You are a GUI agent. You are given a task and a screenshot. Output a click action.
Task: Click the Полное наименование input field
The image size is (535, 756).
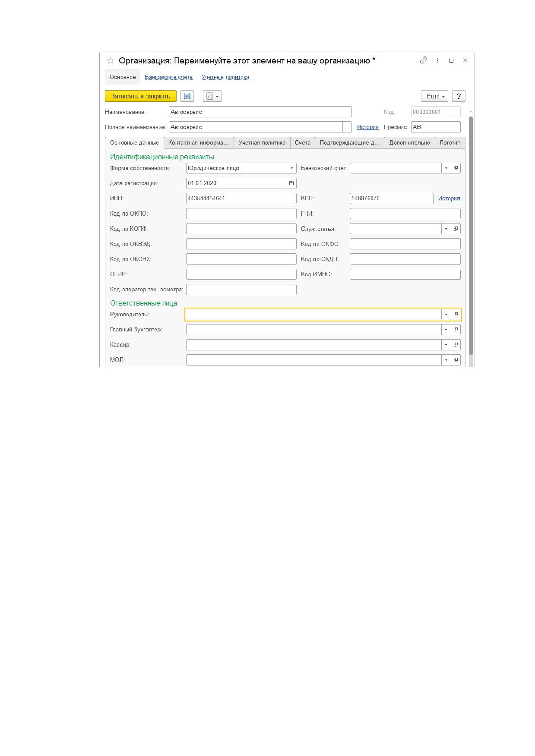click(x=256, y=127)
